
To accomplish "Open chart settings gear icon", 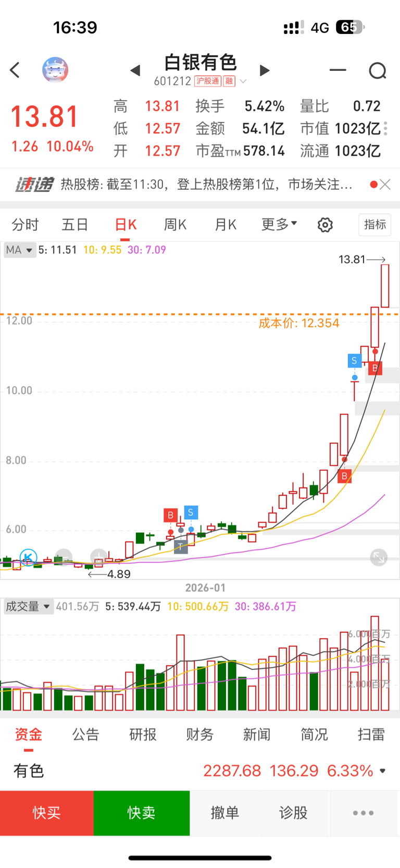I will [325, 225].
